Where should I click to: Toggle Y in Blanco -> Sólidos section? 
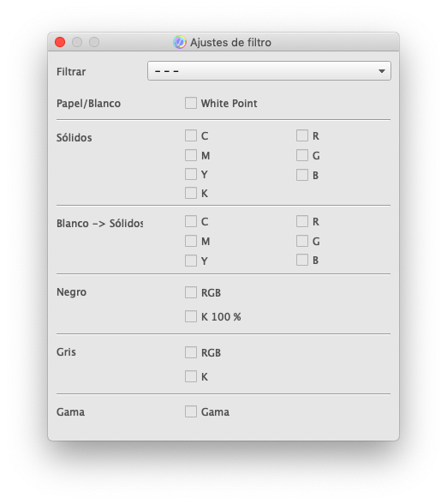(x=191, y=261)
